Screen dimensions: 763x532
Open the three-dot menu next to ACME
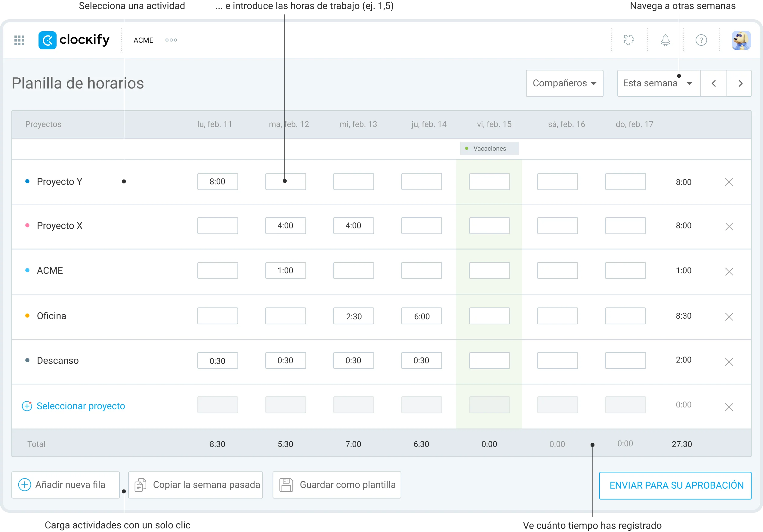[171, 40]
